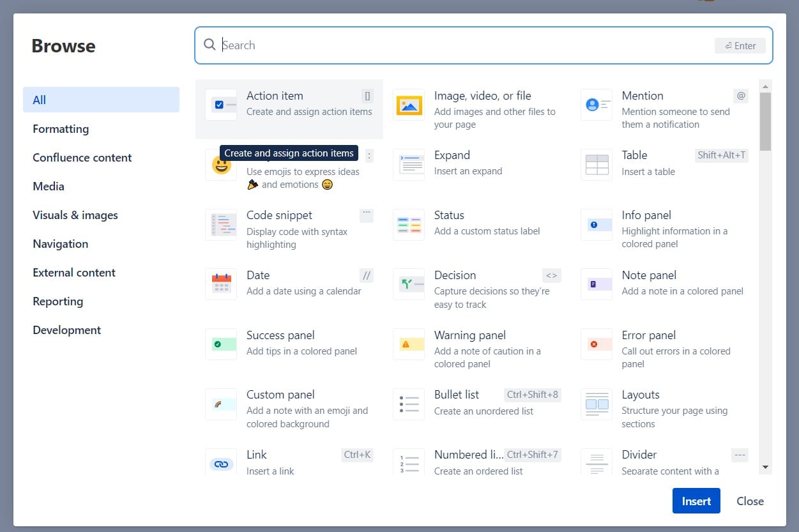This screenshot has width=799, height=532.
Task: Click the Insert button
Action: tap(696, 501)
